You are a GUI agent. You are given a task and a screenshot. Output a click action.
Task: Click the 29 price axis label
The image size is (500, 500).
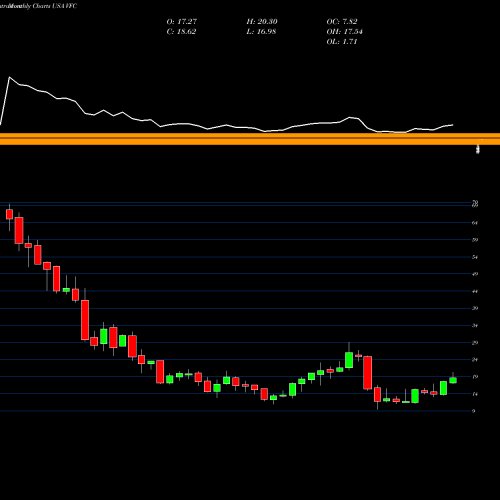[475, 343]
